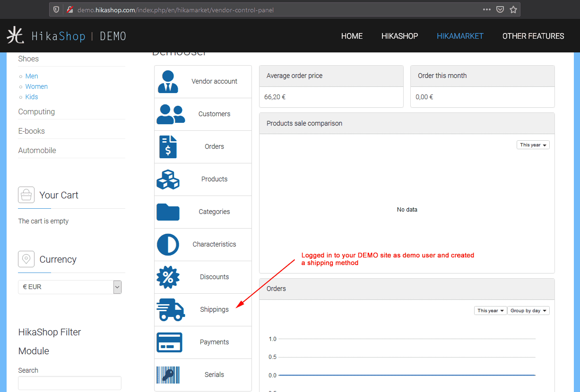Open Shippings via the truck icon
This screenshot has height=392, width=580.
pos(170,310)
